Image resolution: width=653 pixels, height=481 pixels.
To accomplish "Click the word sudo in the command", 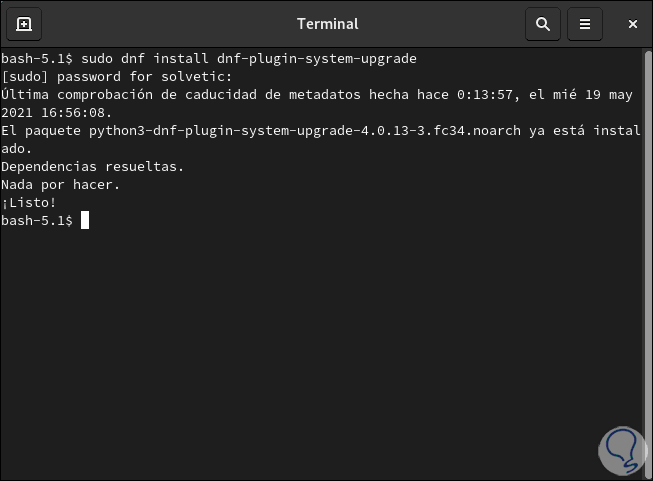I will (97, 58).
